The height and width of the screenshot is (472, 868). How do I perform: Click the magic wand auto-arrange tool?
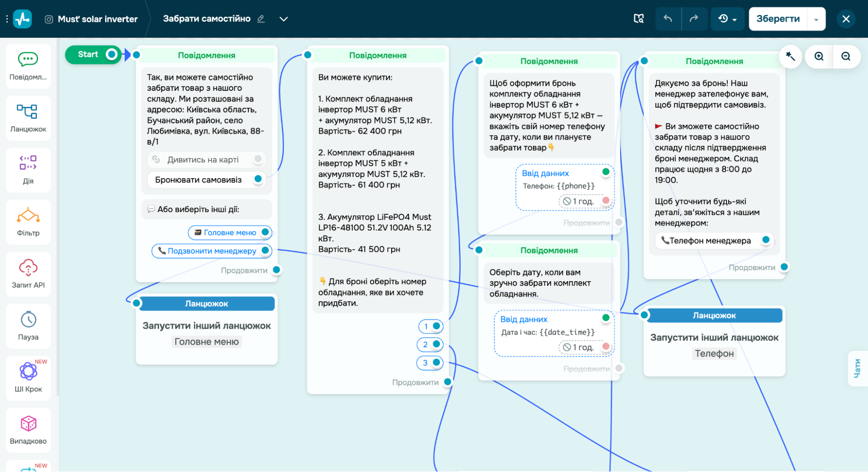(790, 56)
